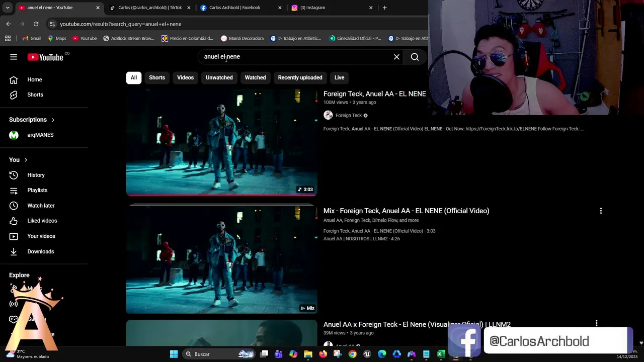Image resolution: width=644 pixels, height=362 pixels.
Task: Open File Explorer from the taskbar
Action: tap(308, 354)
